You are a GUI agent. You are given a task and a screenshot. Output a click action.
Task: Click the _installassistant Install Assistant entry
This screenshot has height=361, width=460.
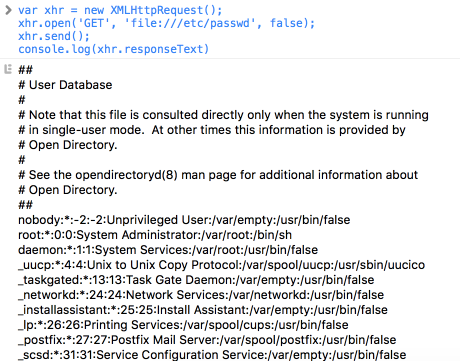point(203,310)
